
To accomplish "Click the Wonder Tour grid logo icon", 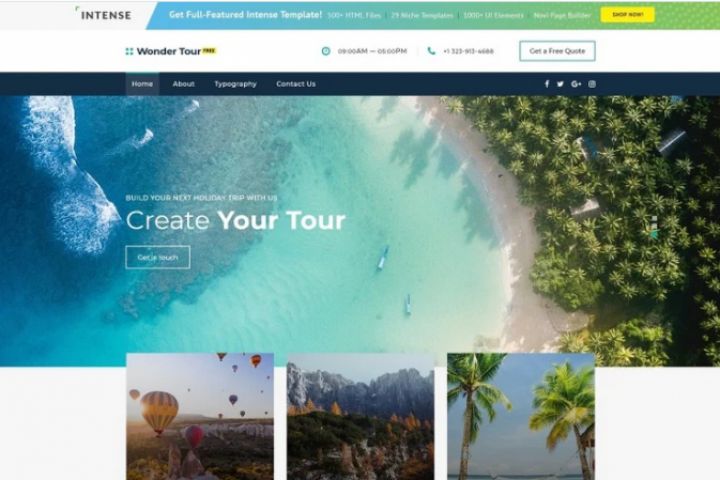I will point(129,51).
